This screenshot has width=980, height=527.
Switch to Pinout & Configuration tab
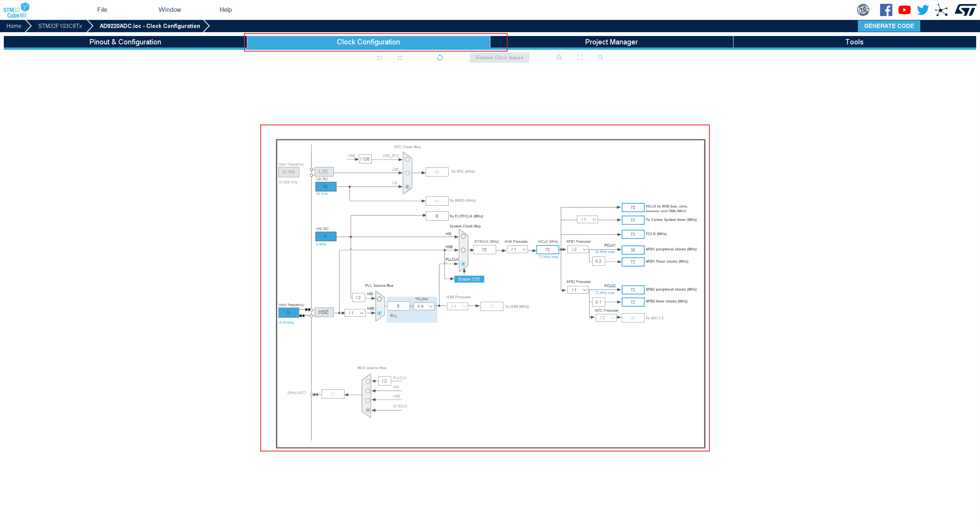click(x=125, y=42)
